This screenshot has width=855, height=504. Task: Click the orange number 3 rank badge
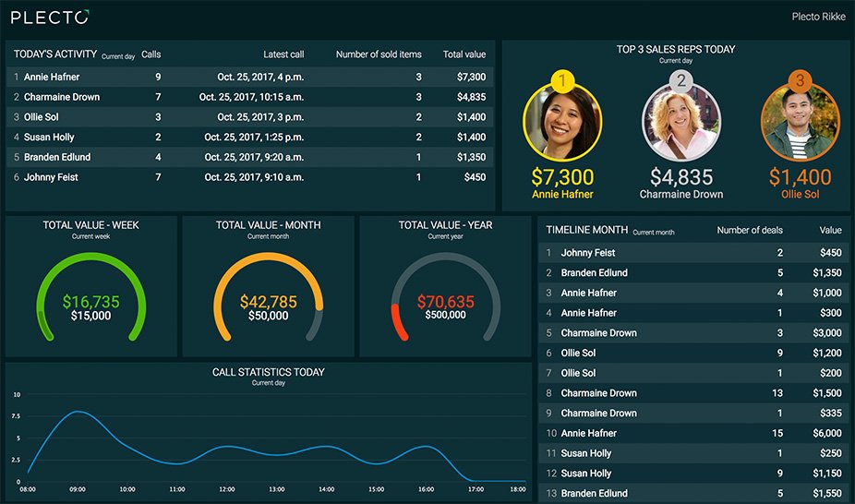coord(800,81)
